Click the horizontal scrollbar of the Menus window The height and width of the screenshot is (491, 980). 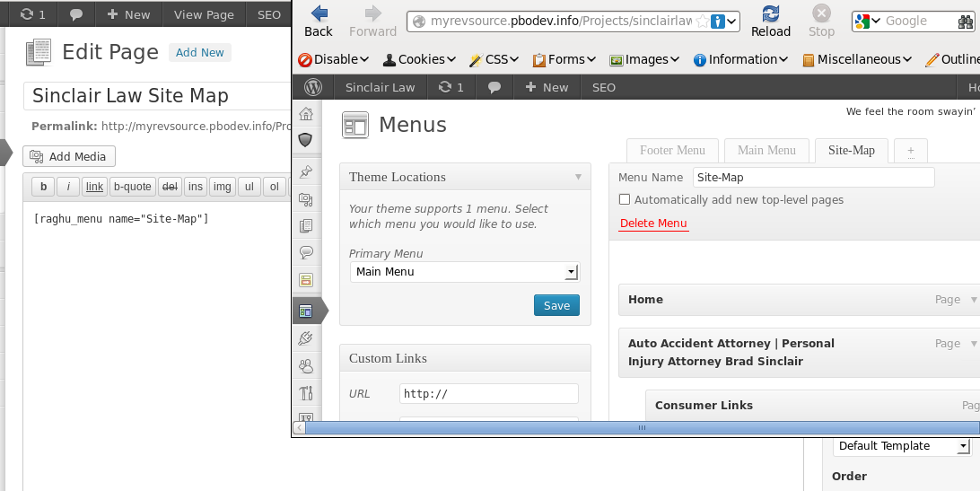642,428
